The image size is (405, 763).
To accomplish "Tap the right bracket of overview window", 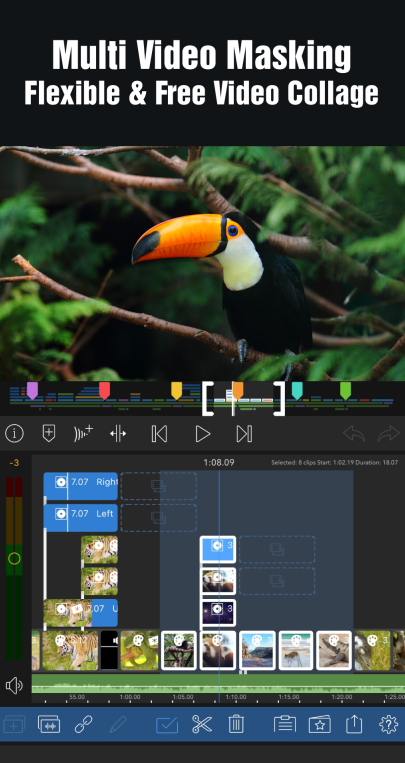I will pos(279,399).
